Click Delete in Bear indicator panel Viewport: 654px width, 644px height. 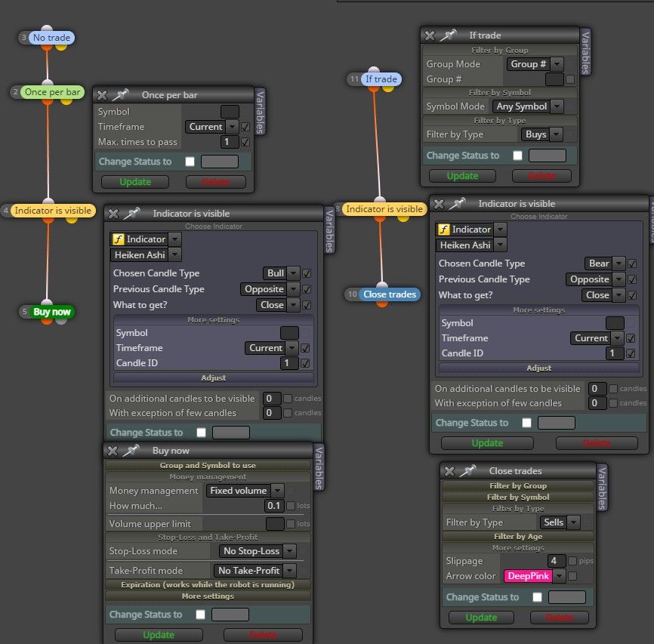point(597,443)
